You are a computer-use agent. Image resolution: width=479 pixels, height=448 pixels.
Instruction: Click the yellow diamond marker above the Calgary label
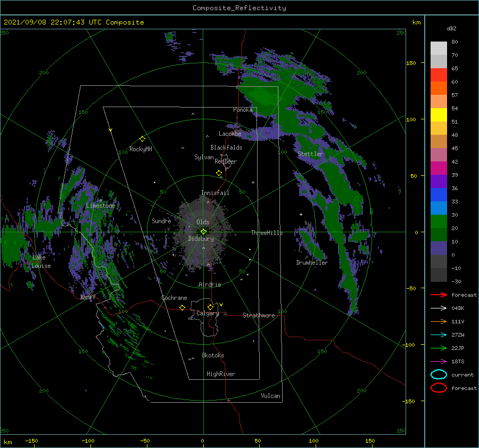tap(210, 307)
